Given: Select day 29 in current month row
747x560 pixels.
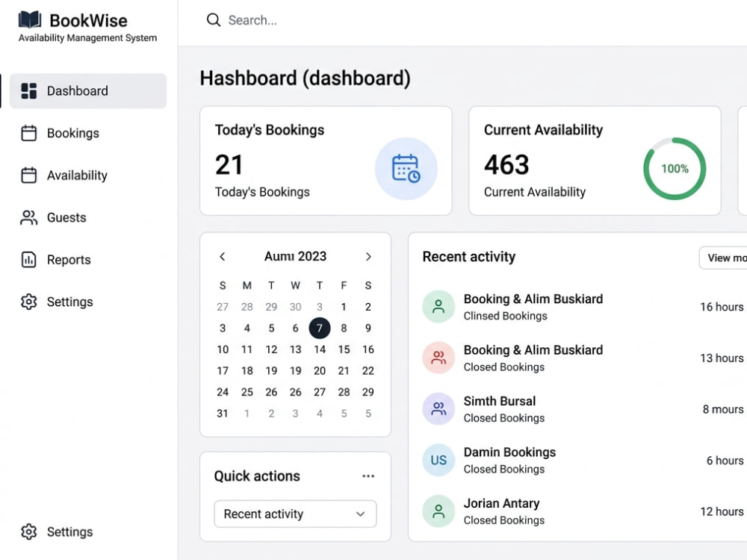Looking at the screenshot, I should pyautogui.click(x=368, y=392).
